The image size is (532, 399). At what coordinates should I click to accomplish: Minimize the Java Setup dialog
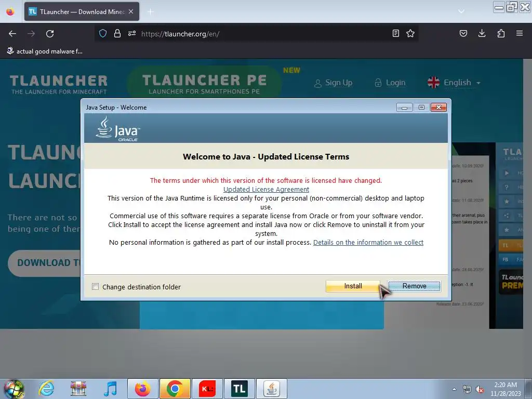point(404,107)
